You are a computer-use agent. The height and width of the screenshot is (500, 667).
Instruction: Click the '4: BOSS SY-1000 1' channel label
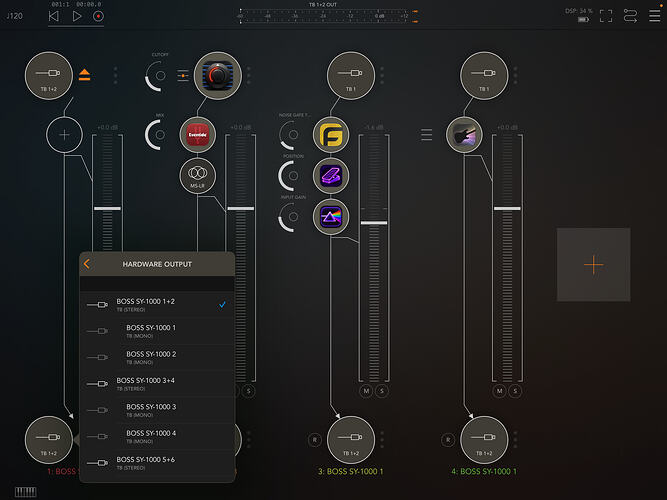pyautogui.click(x=484, y=471)
